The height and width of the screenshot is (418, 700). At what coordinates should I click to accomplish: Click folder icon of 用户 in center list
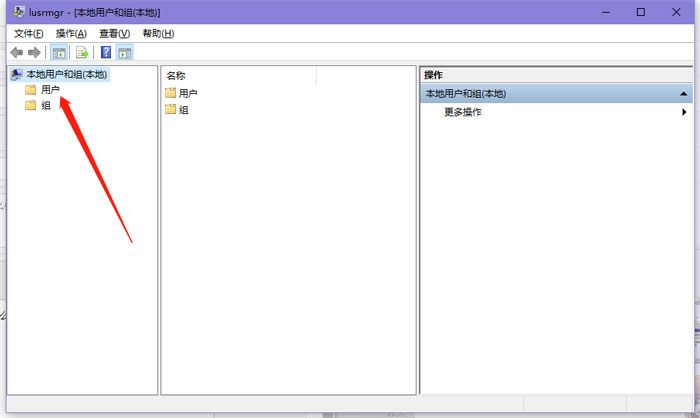tap(171, 93)
